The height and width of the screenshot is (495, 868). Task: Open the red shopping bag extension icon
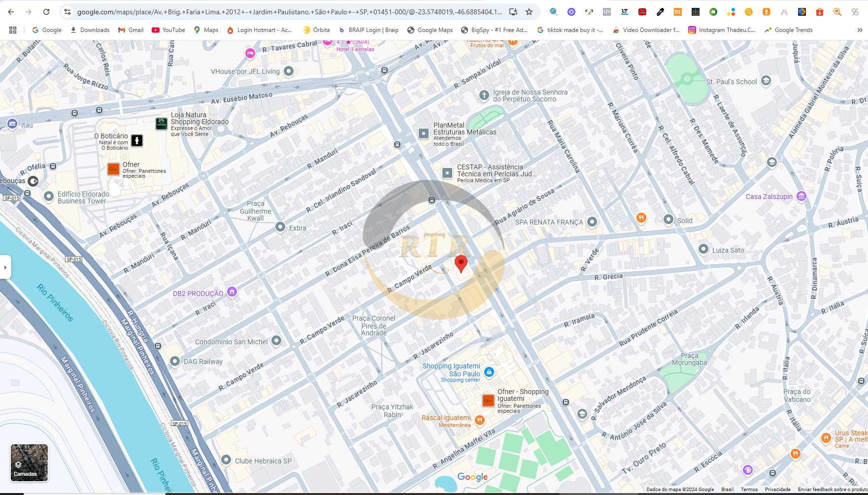click(x=820, y=12)
